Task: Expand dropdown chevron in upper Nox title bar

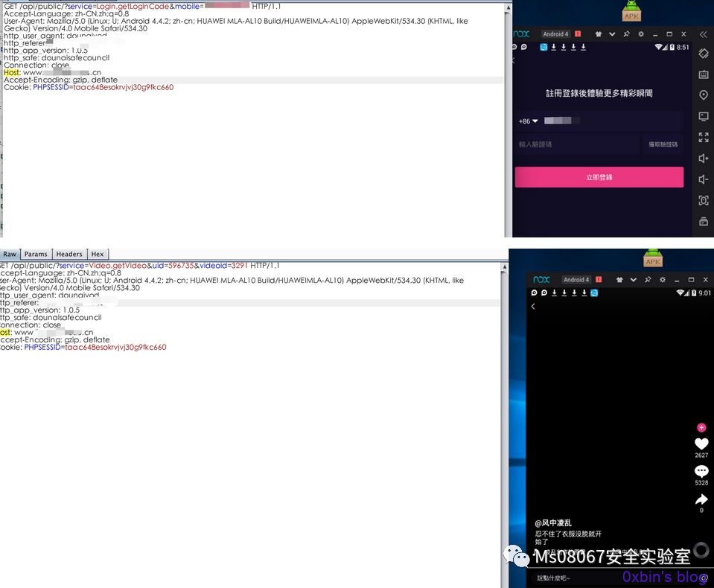Action: (612, 34)
